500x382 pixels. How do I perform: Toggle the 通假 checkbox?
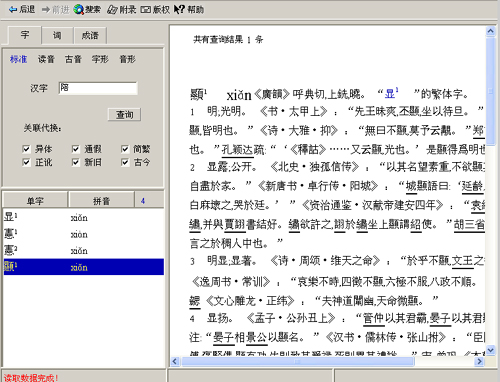[x=76, y=149]
